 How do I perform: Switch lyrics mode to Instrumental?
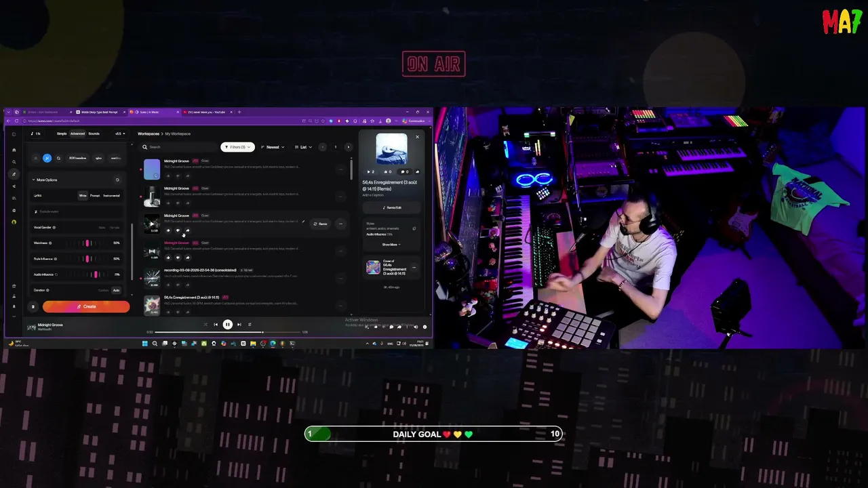[111, 196]
